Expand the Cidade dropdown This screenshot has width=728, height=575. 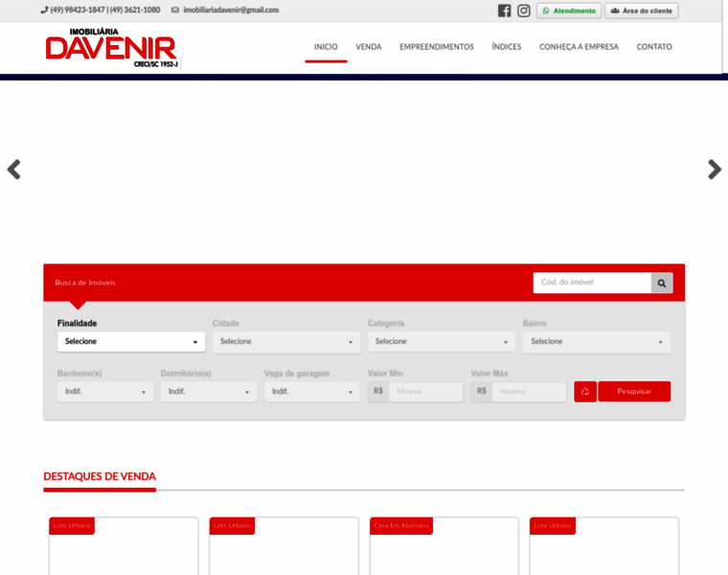pos(286,342)
